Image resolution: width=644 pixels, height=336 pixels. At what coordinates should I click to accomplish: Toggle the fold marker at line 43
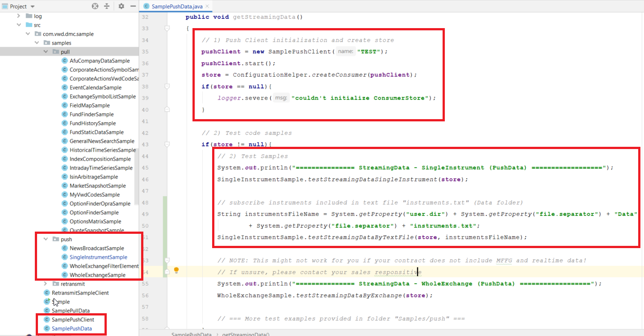167,144
